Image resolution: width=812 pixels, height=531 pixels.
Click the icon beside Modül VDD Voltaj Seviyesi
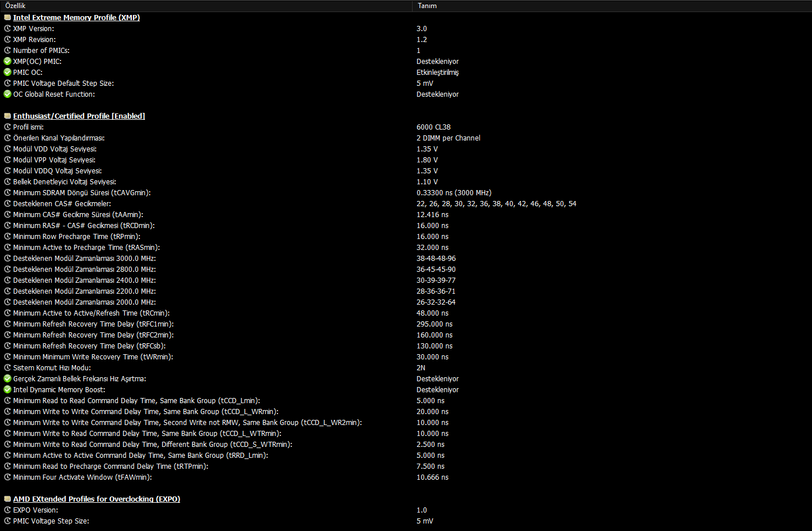(x=7, y=149)
